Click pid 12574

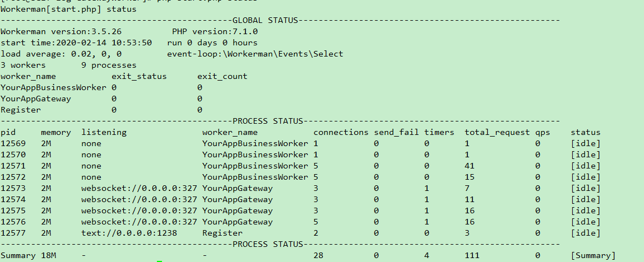coord(13,200)
